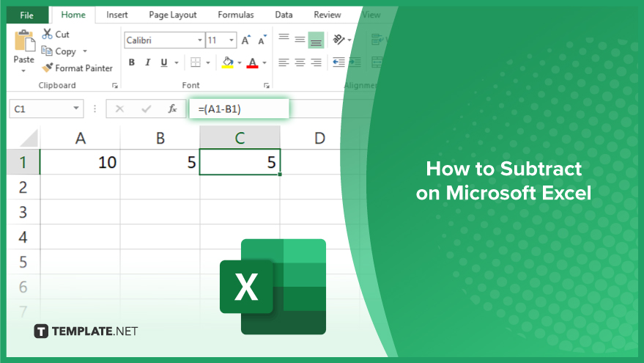Expand the Borders dropdown arrow

click(x=208, y=63)
